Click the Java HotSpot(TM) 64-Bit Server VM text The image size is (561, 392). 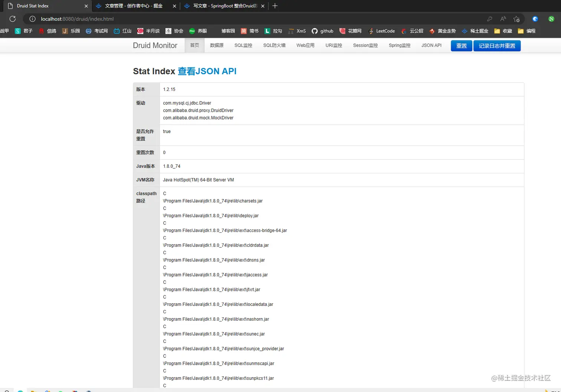point(199,180)
